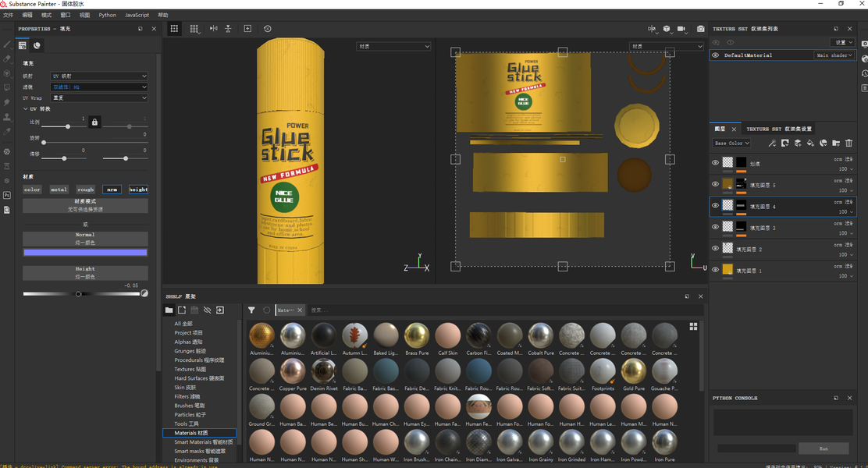
Task: Collapse the UV 转换 section
Action: tap(26, 109)
